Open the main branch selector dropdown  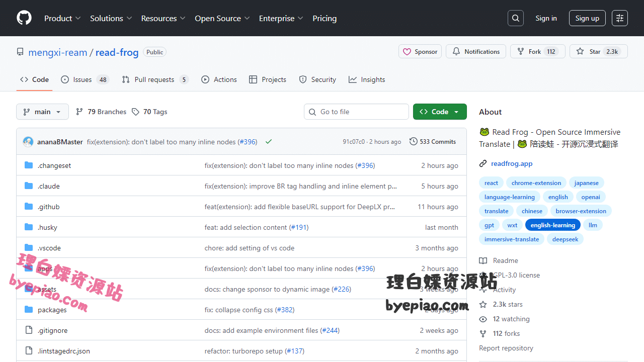(42, 112)
